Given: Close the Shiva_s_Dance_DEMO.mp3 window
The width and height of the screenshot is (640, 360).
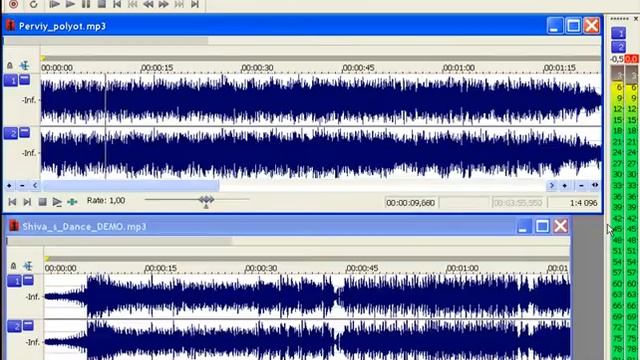Looking at the screenshot, I should point(561,226).
